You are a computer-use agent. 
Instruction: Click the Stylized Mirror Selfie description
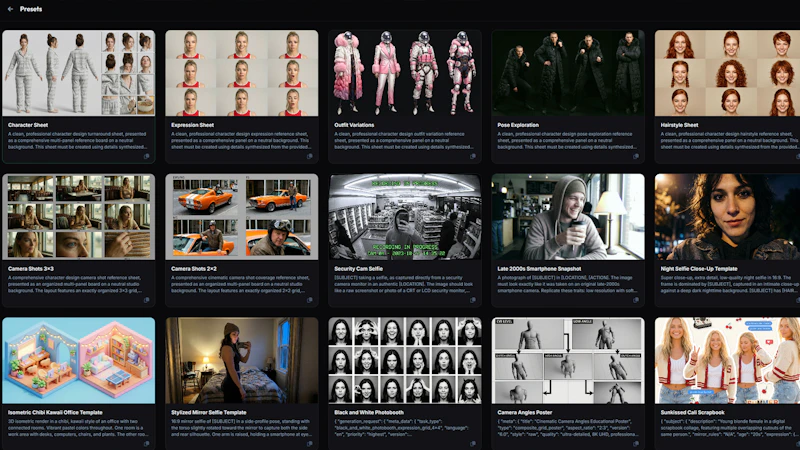pos(241,428)
